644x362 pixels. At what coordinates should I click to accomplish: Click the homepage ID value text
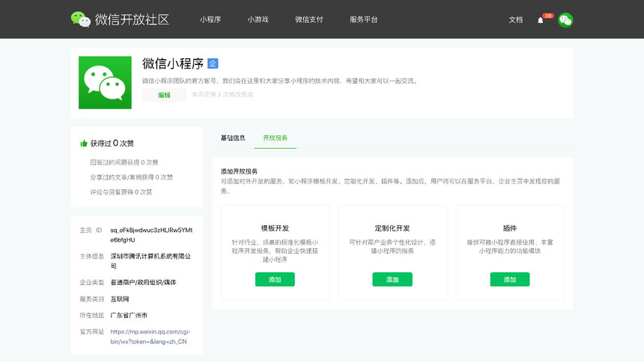point(151,235)
